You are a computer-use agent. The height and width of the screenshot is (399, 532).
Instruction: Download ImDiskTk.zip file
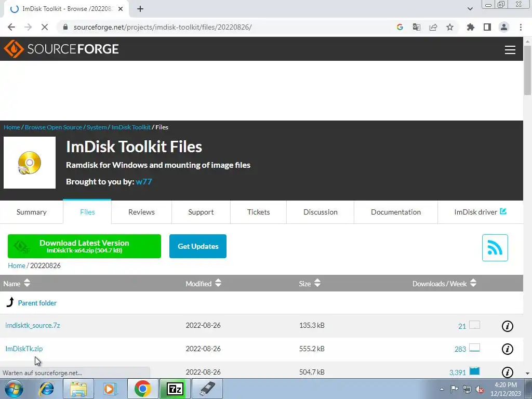[x=24, y=349]
